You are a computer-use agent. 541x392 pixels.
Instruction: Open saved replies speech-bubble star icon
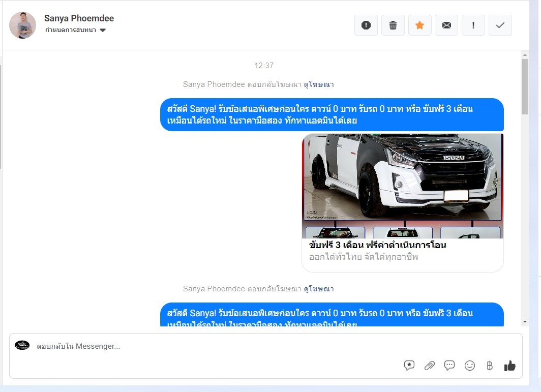click(x=409, y=366)
